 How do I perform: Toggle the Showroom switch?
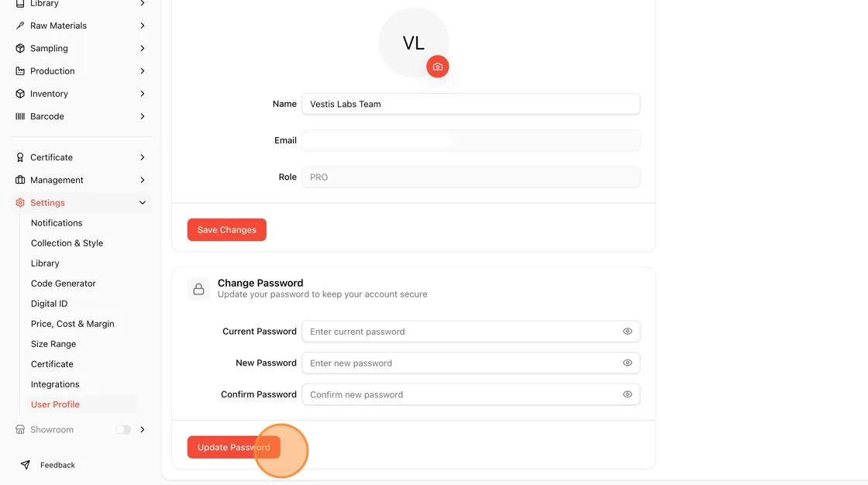click(123, 430)
